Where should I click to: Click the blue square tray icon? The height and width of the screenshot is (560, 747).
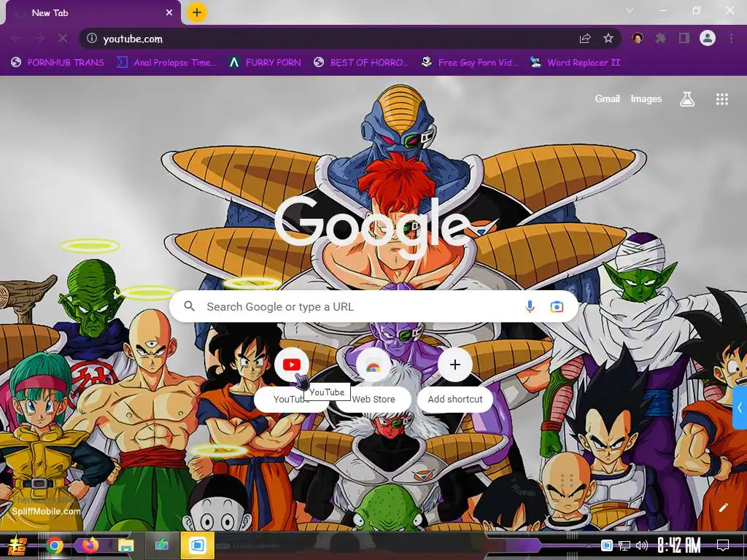click(x=606, y=545)
